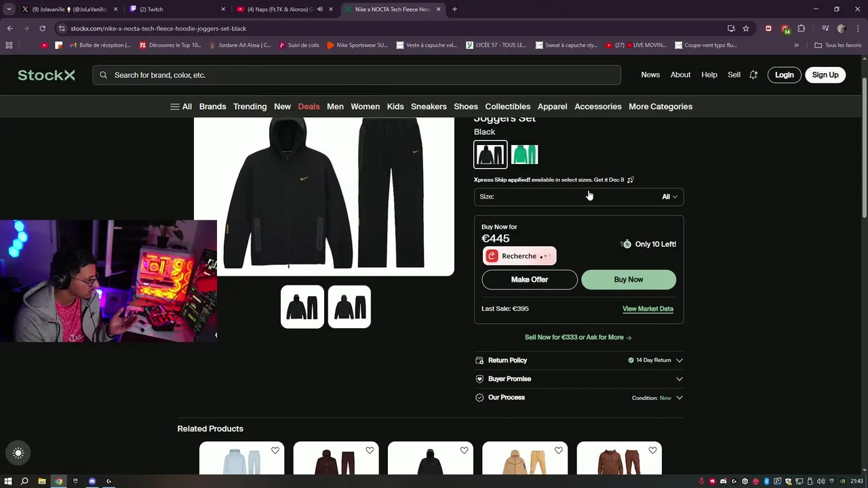Open the Chrome extensions puzzle icon

(801, 28)
